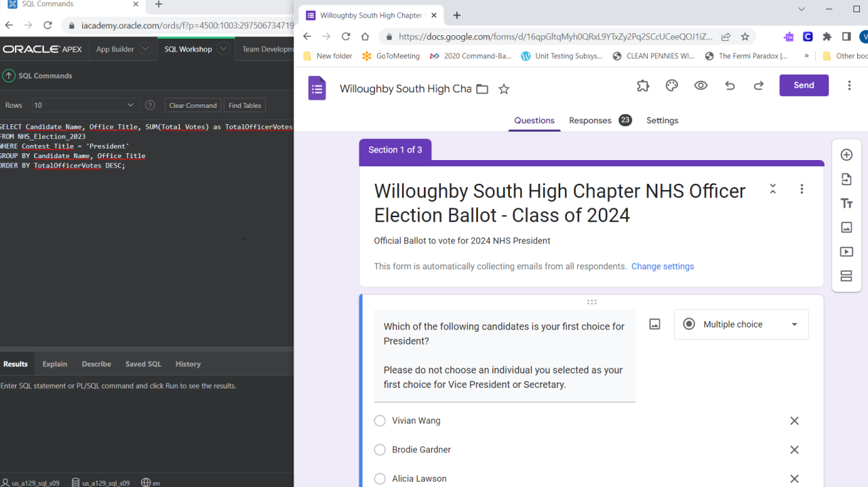The image size is (868, 487).
Task: Select the Results tab
Action: 16,364
